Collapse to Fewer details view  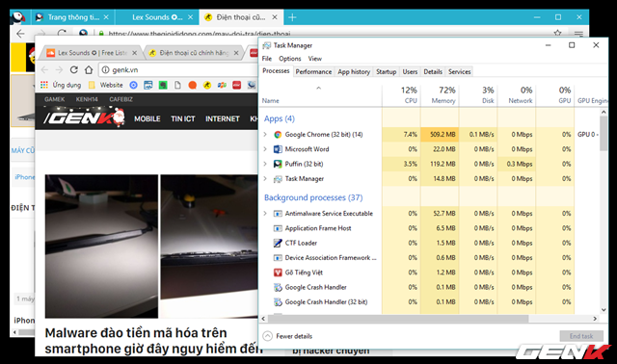287,336
